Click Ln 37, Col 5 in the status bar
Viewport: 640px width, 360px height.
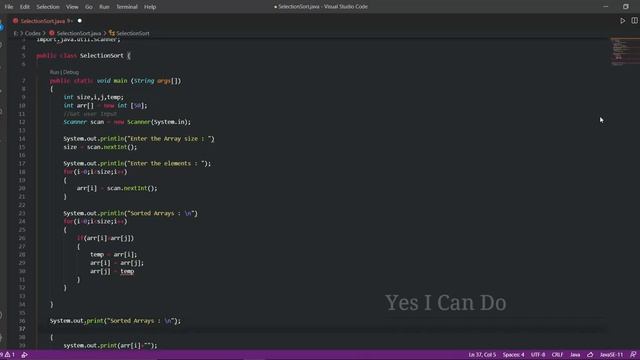[x=482, y=355]
